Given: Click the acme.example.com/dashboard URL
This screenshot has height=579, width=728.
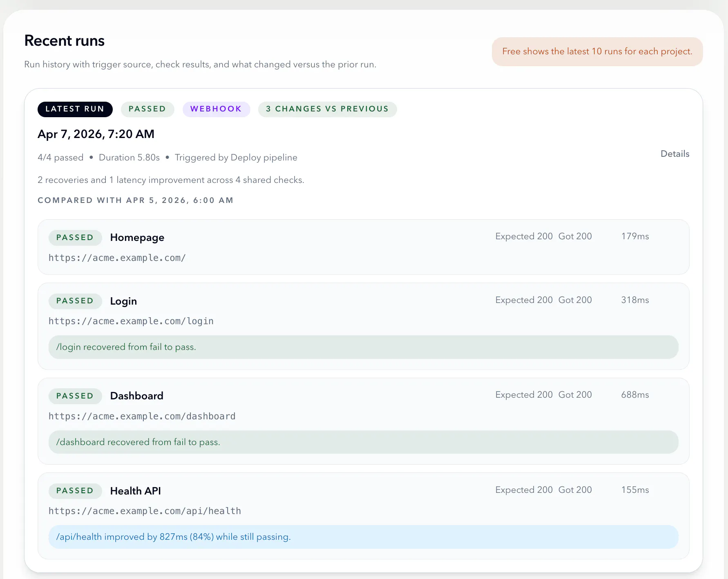Looking at the screenshot, I should pos(142,416).
